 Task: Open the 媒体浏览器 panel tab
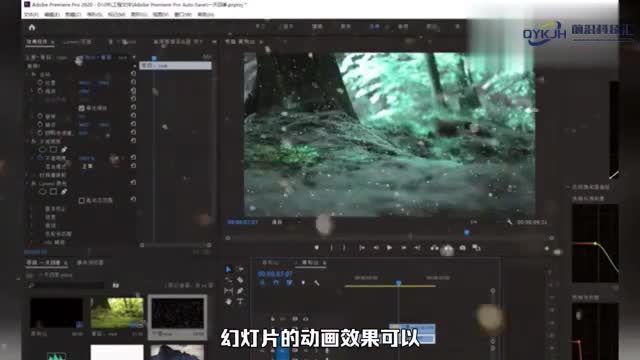90,262
